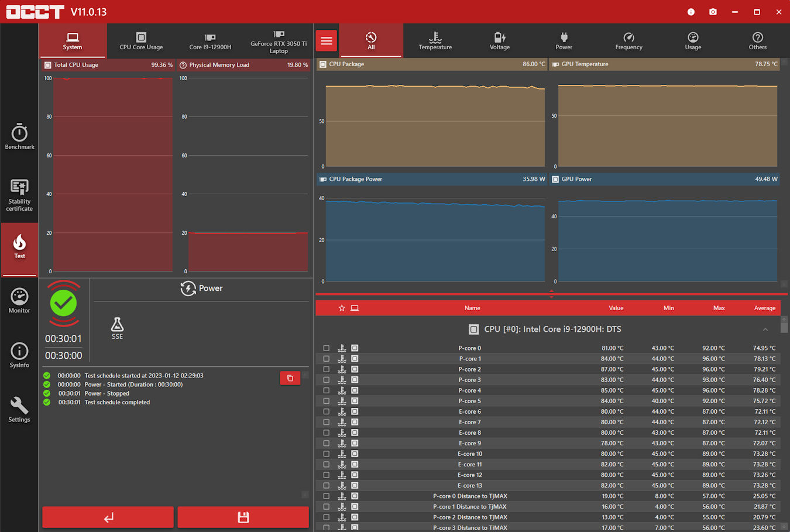Open the SysInfo section
The height and width of the screenshot is (532, 790).
[19, 355]
